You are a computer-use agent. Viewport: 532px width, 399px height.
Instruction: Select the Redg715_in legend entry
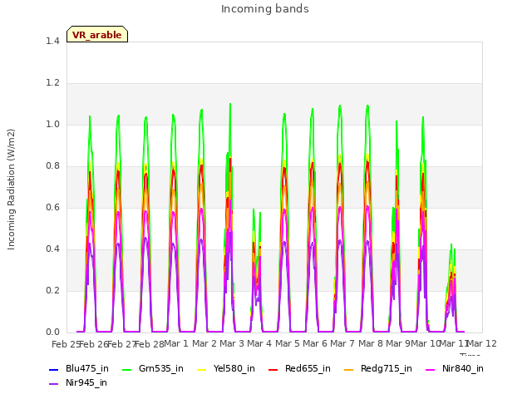click(x=378, y=368)
